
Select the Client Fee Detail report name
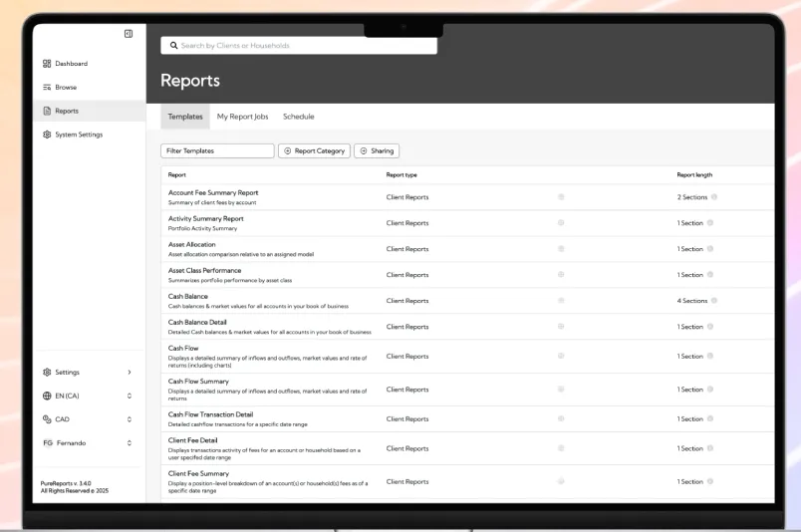tap(192, 440)
